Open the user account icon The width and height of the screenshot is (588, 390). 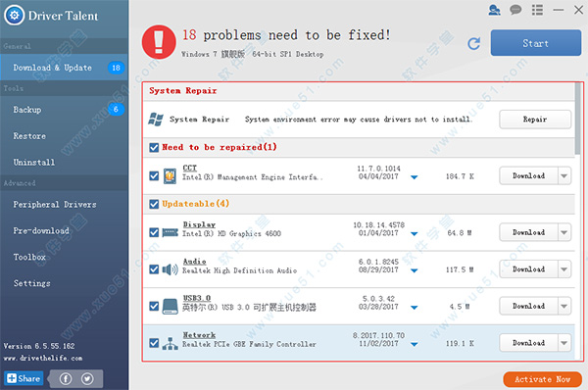pyautogui.click(x=494, y=10)
